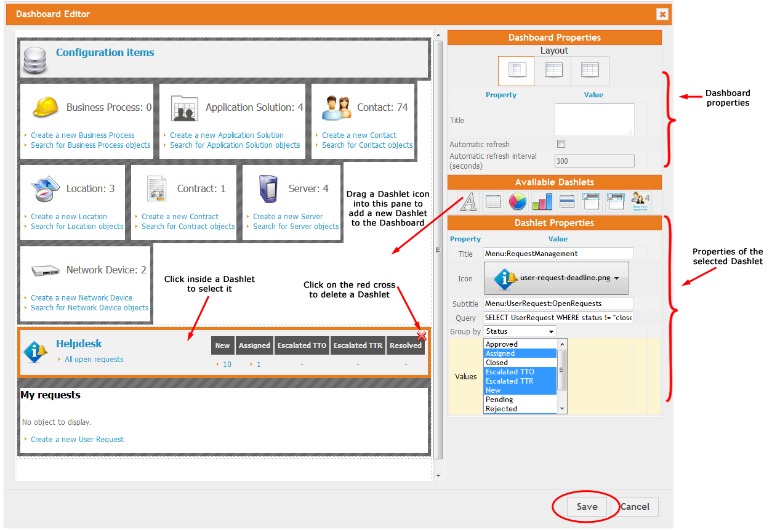Screen dimensions: 772x532
Task: Add the bar chart dashlet
Action: coord(542,201)
